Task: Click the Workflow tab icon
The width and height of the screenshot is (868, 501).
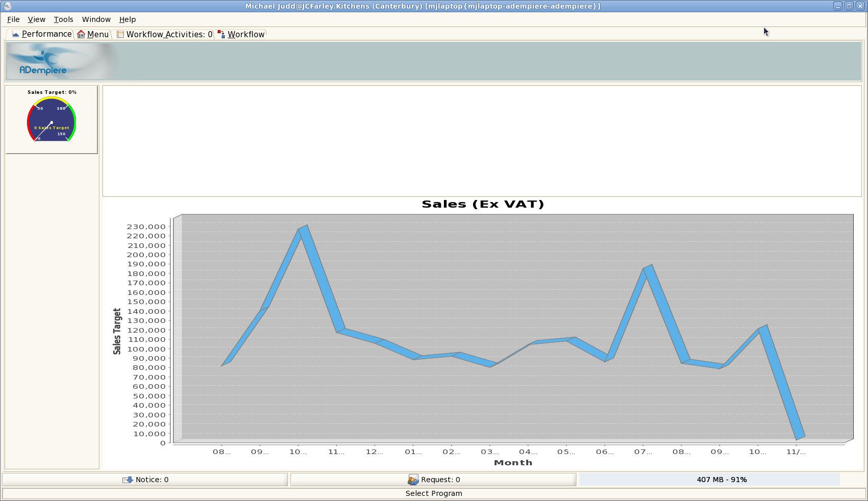Action: pos(221,34)
